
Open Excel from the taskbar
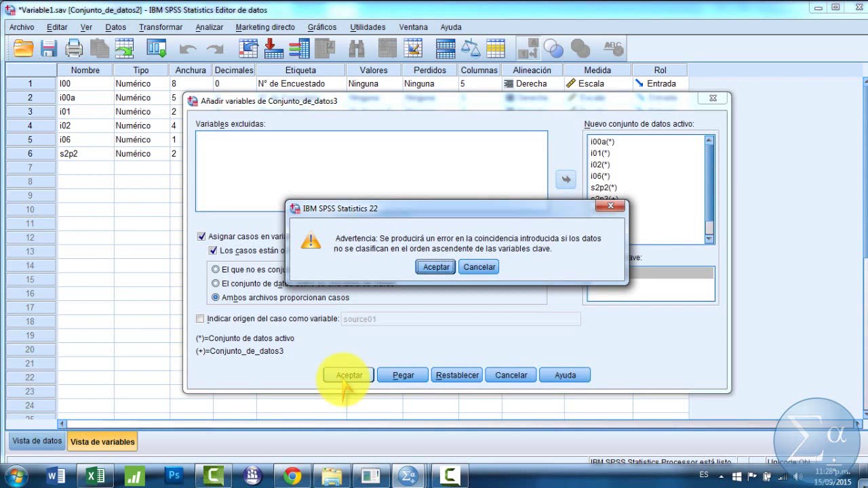coord(96,476)
